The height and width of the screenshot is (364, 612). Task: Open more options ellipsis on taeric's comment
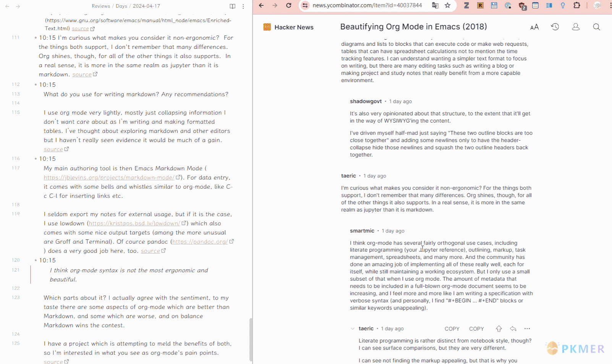[x=527, y=328]
